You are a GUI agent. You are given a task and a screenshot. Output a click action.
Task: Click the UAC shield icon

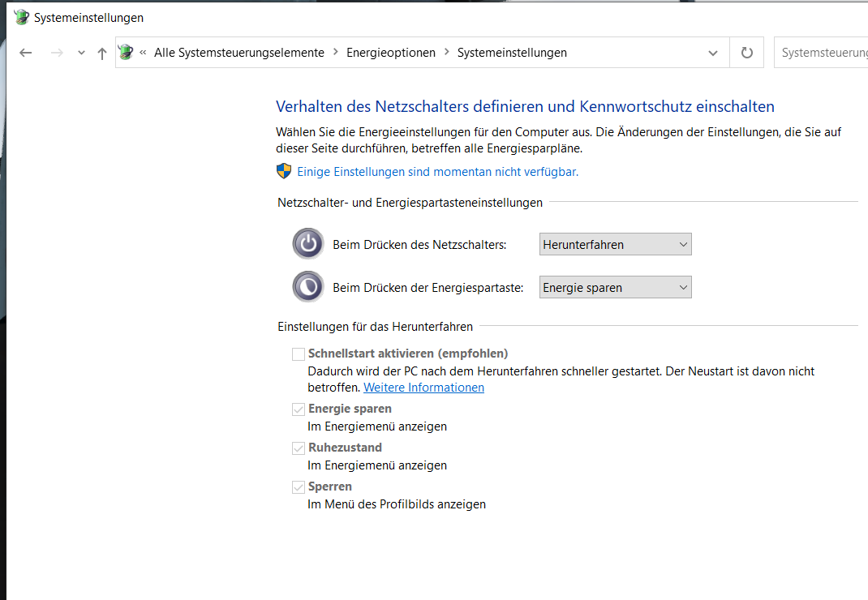click(x=284, y=171)
